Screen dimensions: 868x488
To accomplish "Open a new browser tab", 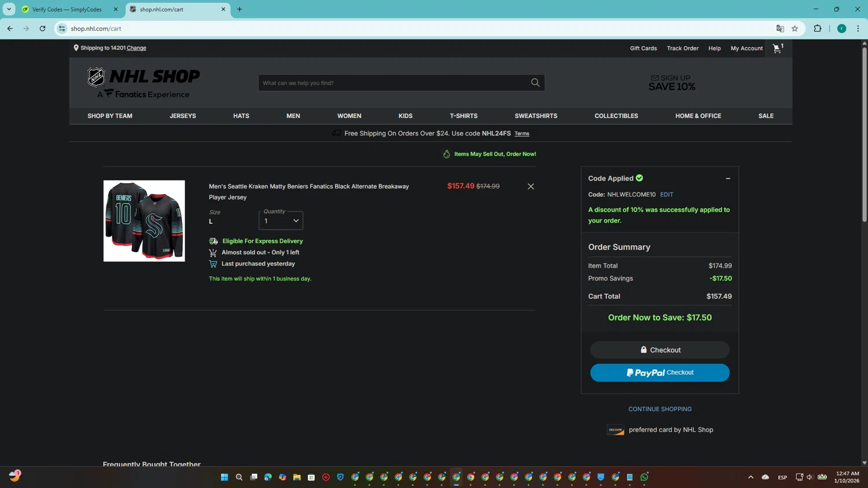I will point(240,9).
